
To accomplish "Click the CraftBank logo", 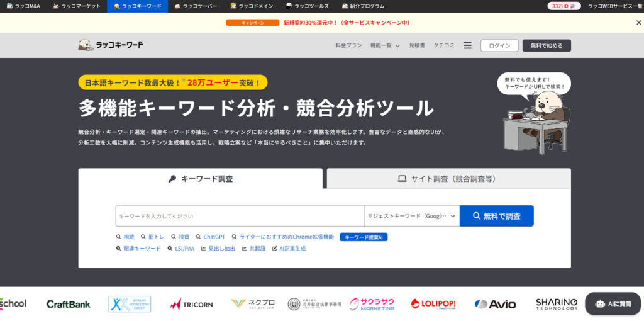I will coord(68,304).
